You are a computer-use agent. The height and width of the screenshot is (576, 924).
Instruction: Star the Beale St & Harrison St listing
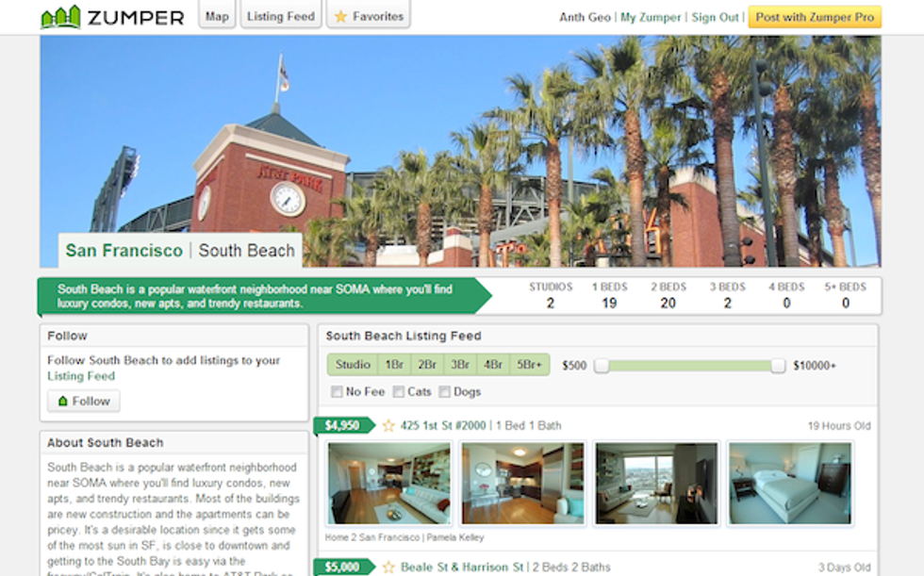point(388,567)
